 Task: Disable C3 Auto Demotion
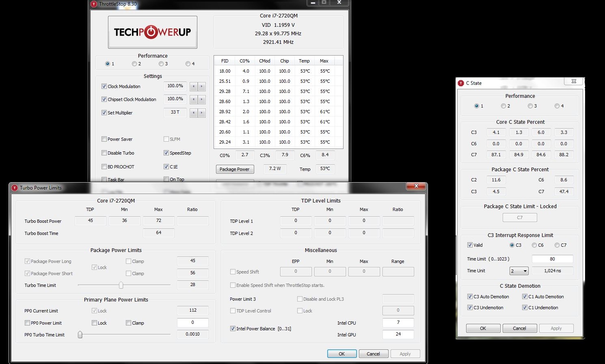pyautogui.click(x=470, y=297)
